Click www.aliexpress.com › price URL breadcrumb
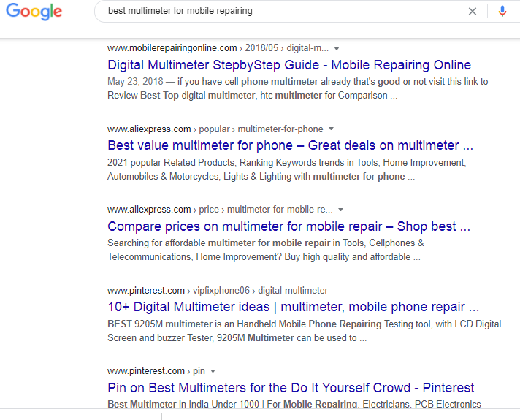The width and height of the screenshot is (520, 420). pyautogui.click(x=220, y=210)
